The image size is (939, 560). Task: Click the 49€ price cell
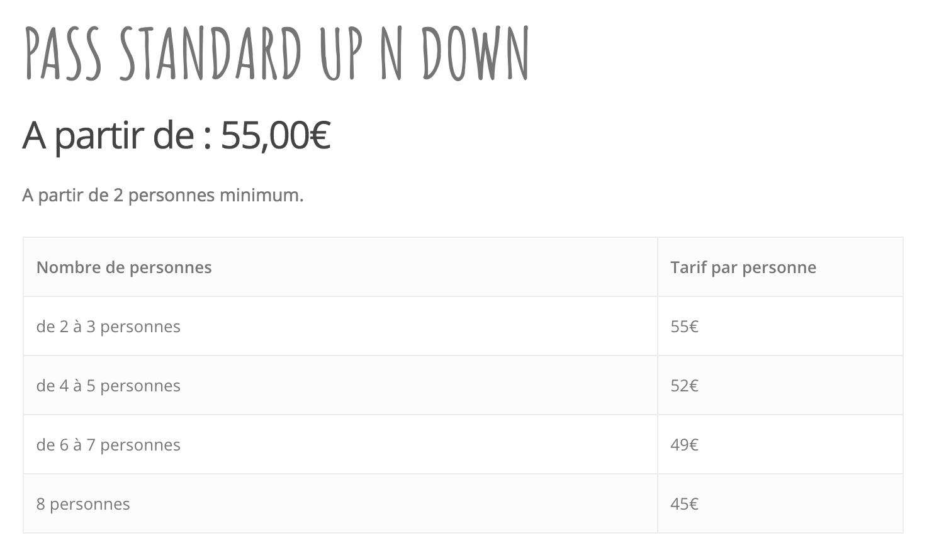(x=780, y=445)
